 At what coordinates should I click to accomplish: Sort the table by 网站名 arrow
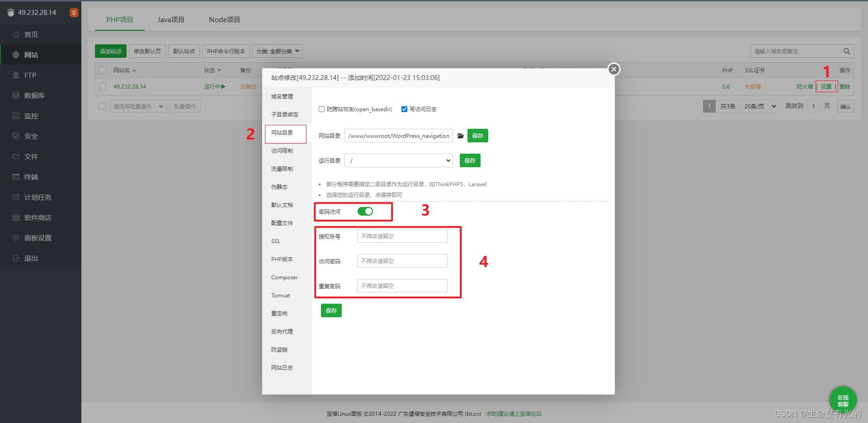(134, 70)
